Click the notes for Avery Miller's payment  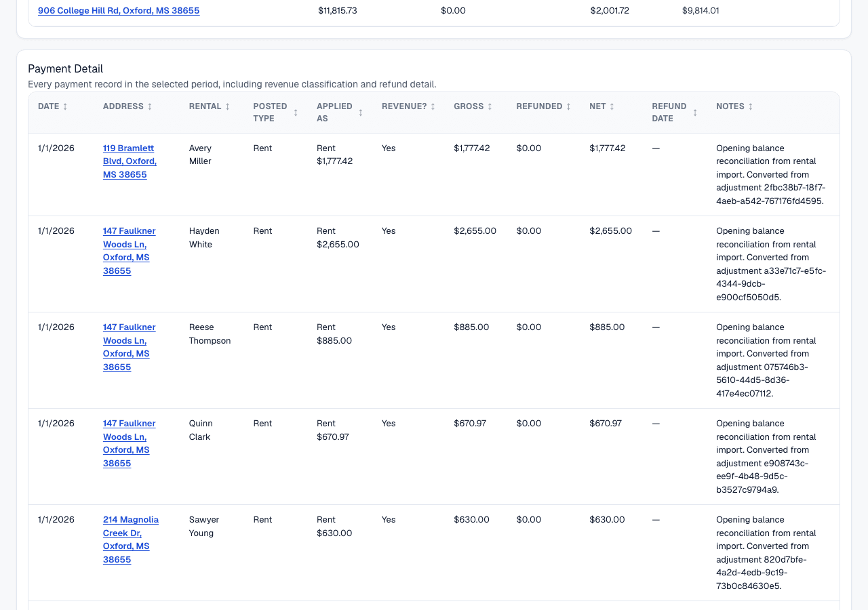coord(770,174)
